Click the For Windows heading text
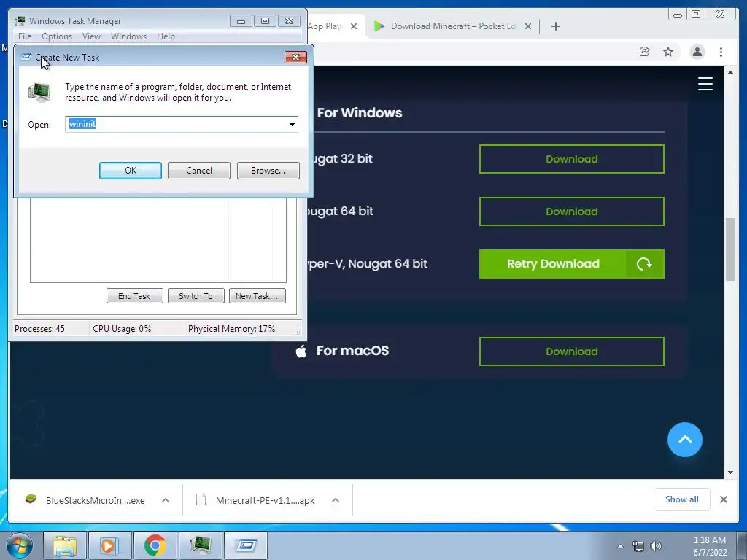This screenshot has height=560, width=747. click(360, 113)
